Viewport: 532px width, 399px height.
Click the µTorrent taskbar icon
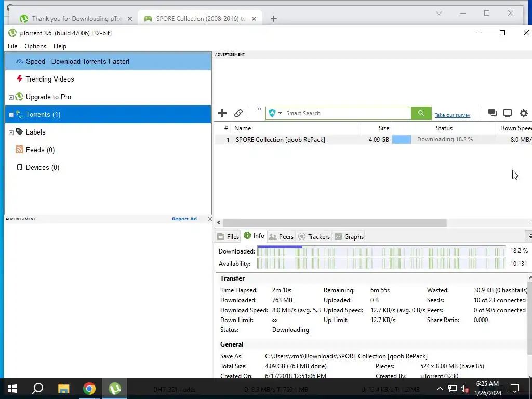coord(115,389)
